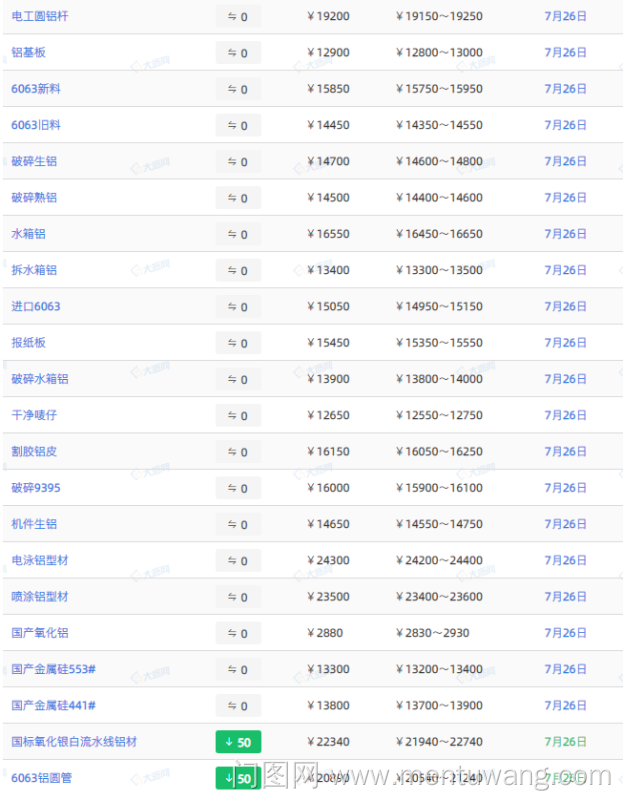Image resolution: width=623 pixels, height=800 pixels.
Task: Select the 6063旧料 link
Action: [x=36, y=125]
